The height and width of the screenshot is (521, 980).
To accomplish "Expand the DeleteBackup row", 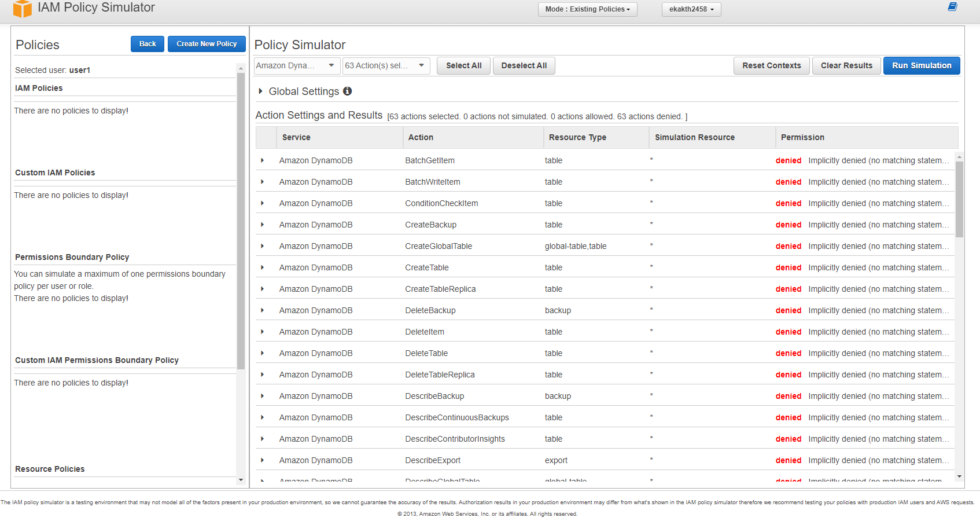I will [262, 310].
